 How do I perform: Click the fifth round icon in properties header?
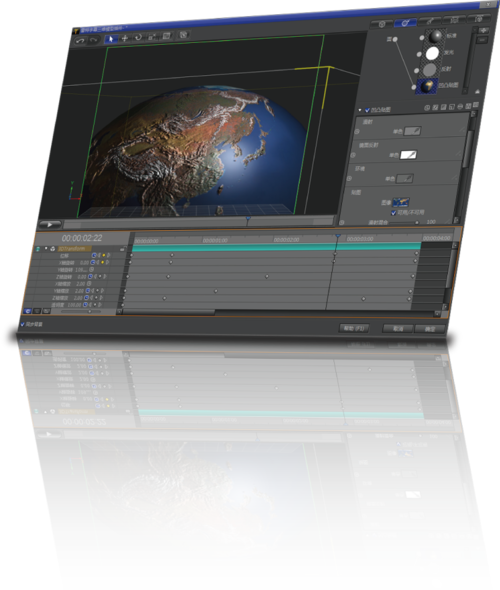[x=460, y=106]
